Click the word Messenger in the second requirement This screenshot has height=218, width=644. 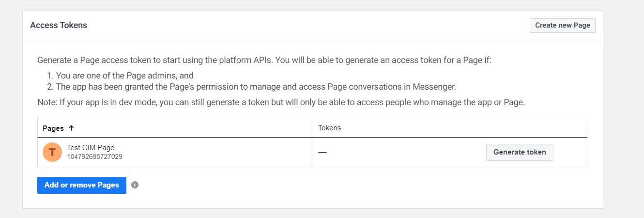(x=434, y=87)
